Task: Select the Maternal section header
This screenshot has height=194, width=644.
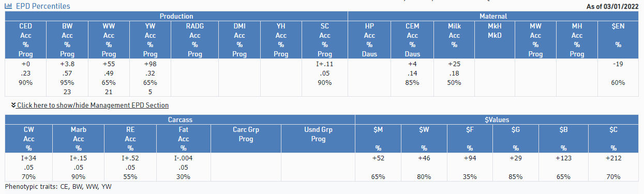Action: tap(493, 16)
